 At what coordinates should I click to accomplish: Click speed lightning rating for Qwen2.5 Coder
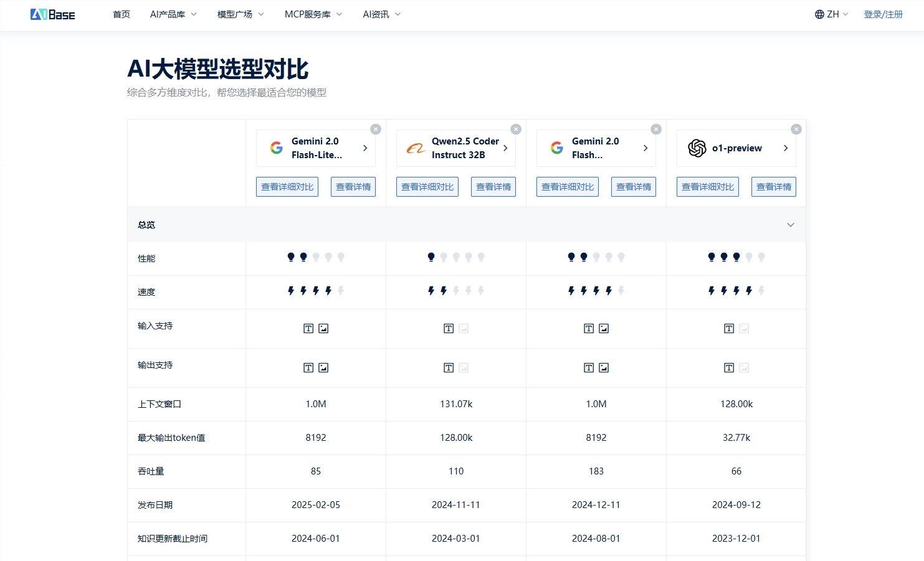coord(456,291)
